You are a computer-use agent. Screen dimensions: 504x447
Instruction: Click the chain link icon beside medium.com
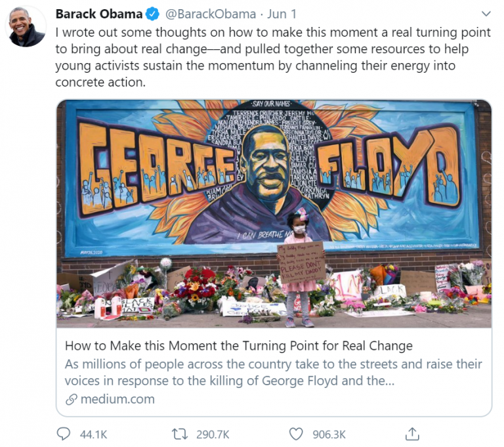pyautogui.click(x=71, y=399)
